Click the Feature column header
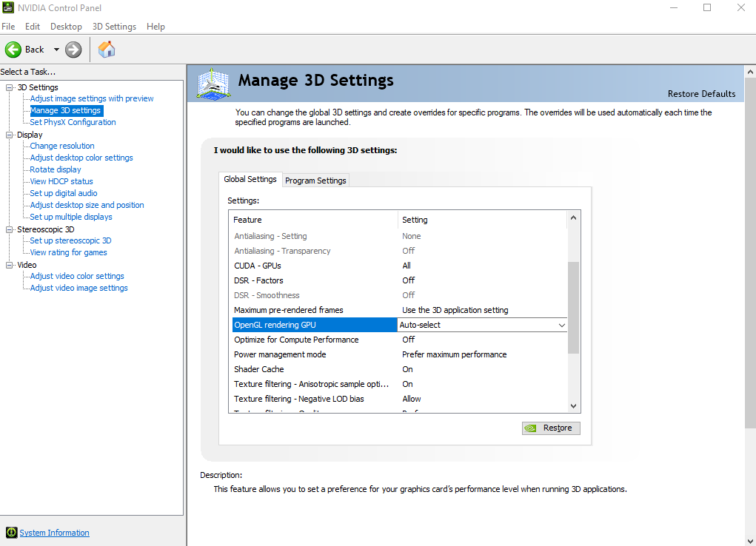Image resolution: width=756 pixels, height=546 pixels. click(315, 220)
